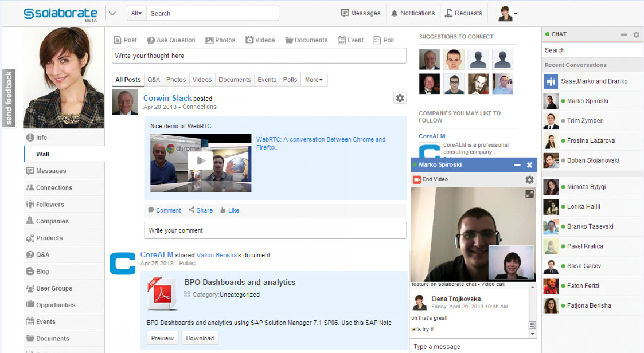Like Corwin Slack's post
This screenshot has width=644, height=353.
coord(229,210)
